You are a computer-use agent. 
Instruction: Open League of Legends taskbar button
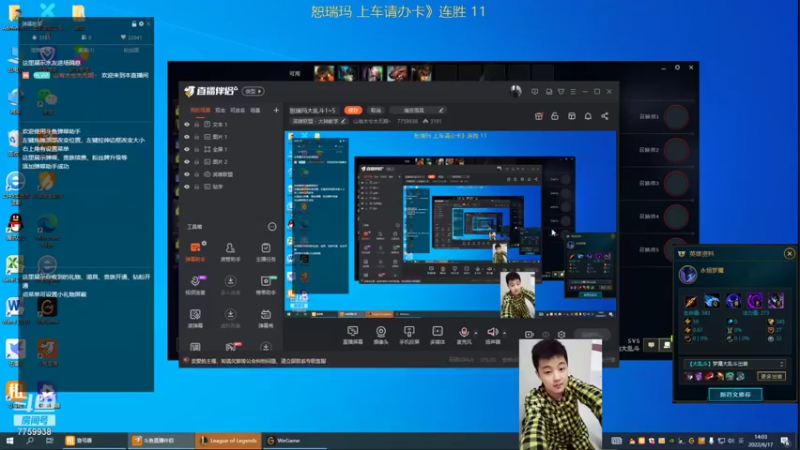[228, 441]
